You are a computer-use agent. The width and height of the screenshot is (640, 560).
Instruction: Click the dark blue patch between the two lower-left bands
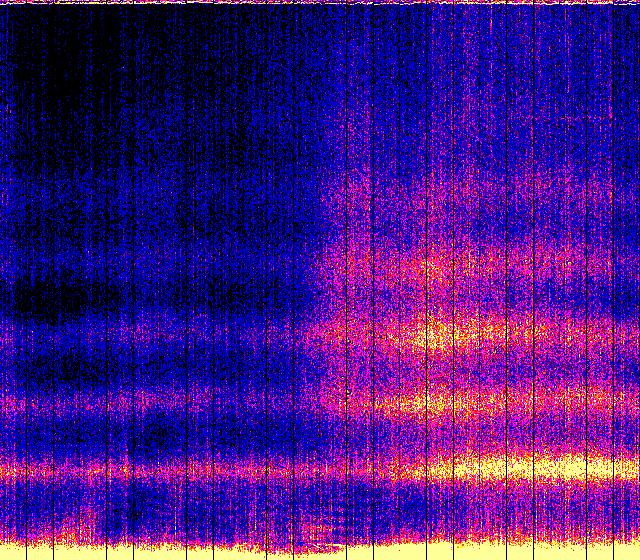click(150, 435)
